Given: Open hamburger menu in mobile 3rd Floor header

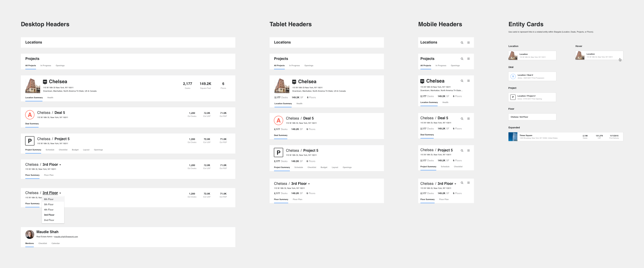Looking at the screenshot, I should (469, 183).
